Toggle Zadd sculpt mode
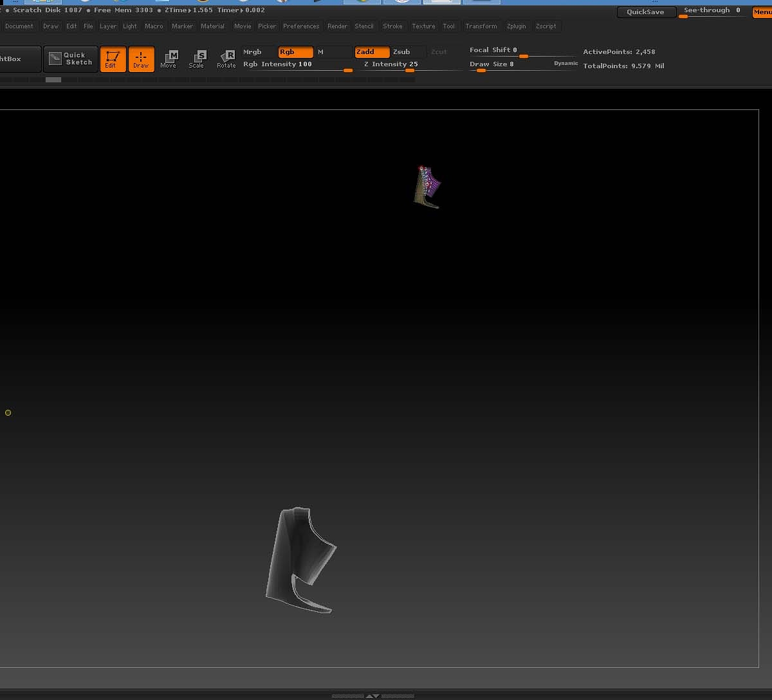This screenshot has width=772, height=700. tap(372, 52)
